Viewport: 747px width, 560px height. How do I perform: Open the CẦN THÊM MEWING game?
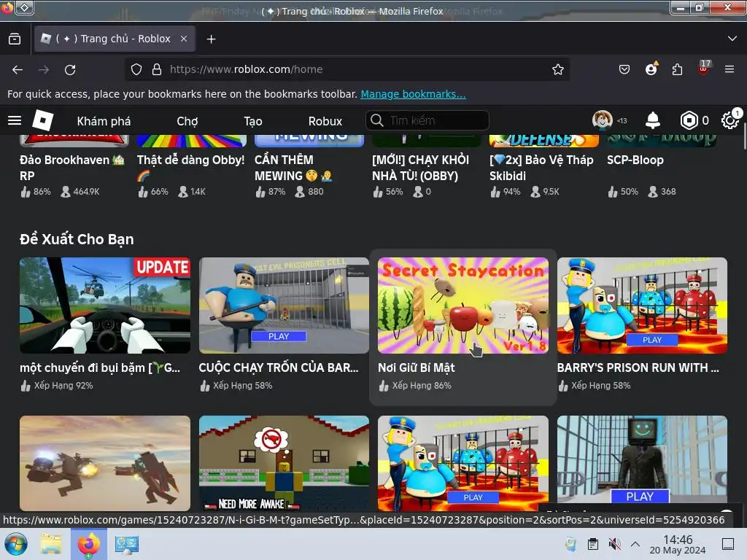(293, 168)
